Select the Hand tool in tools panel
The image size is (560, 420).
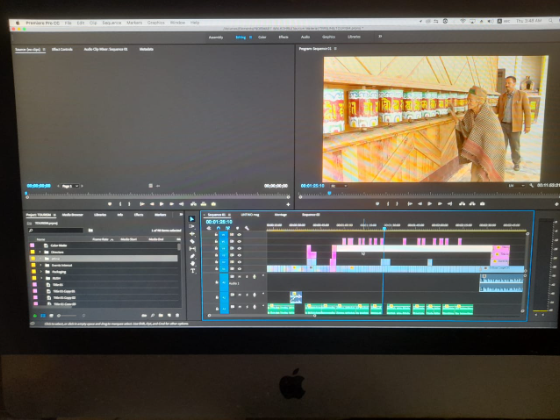(192, 264)
